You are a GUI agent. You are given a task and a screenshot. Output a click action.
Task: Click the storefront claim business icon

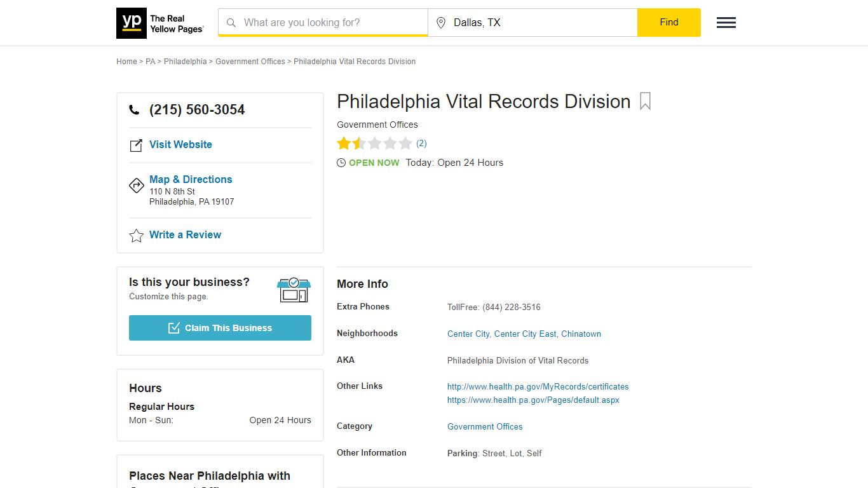[294, 290]
